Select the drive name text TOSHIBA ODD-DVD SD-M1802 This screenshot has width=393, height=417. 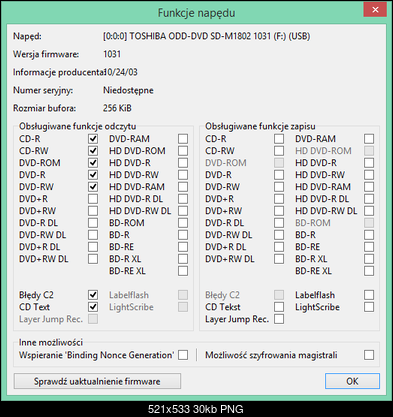pos(190,36)
